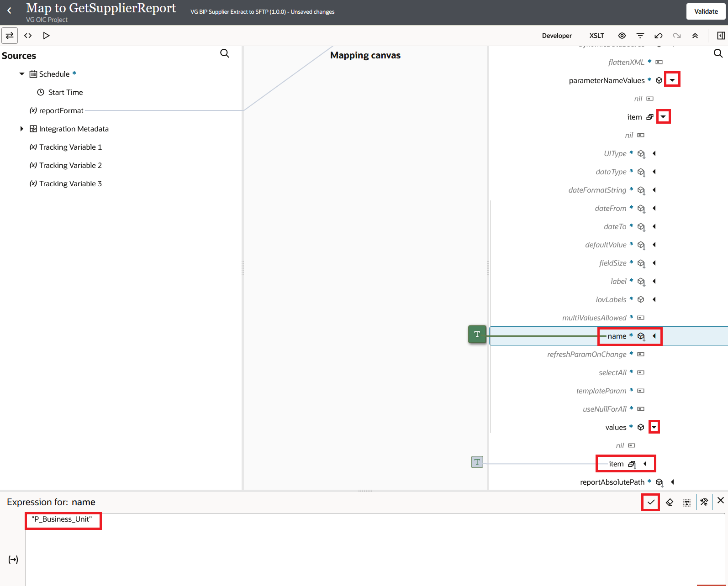Screen dimensions: 728x586
Task: Click the undo arrow icon
Action: [659, 36]
